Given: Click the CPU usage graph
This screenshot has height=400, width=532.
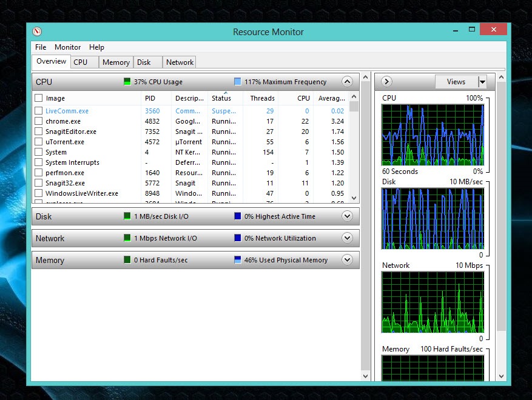Looking at the screenshot, I should coord(433,135).
